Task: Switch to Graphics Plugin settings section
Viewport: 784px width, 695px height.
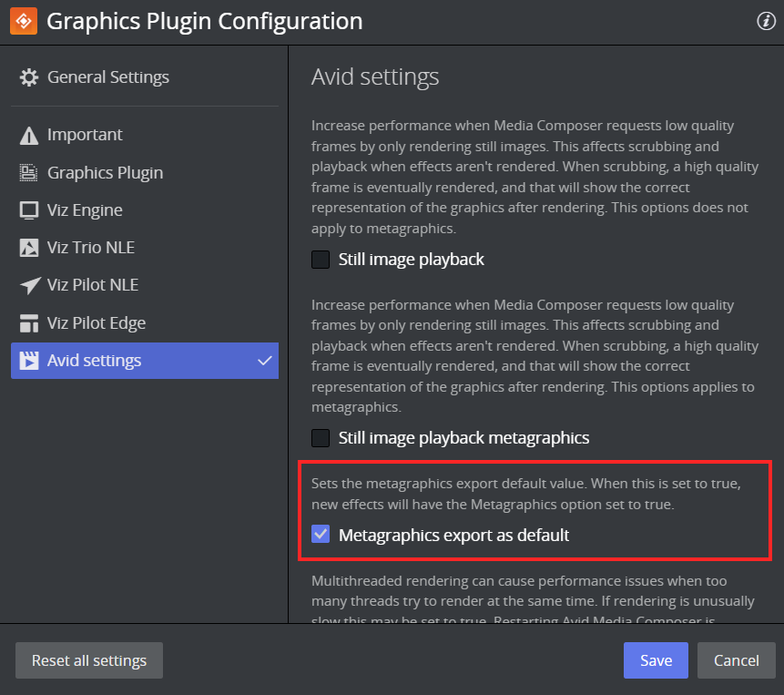Action: pos(105,173)
